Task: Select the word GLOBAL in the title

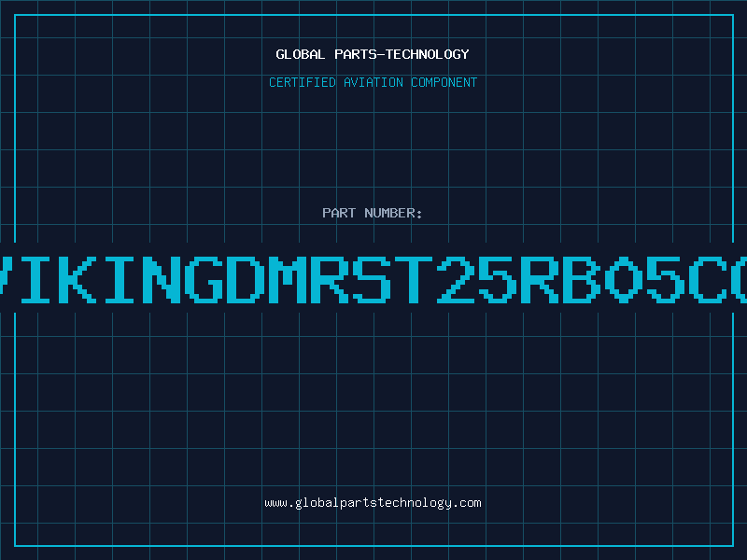Action: click(x=300, y=54)
